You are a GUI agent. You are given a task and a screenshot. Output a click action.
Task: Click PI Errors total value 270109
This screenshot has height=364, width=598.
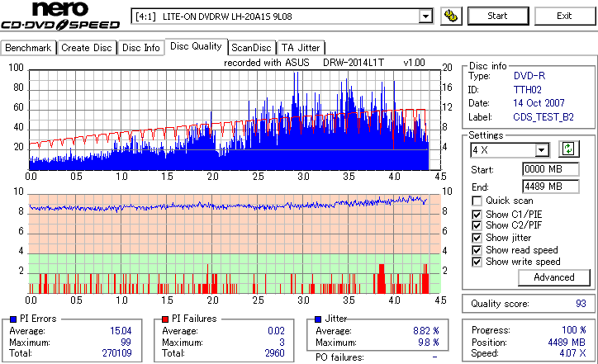tap(116, 353)
